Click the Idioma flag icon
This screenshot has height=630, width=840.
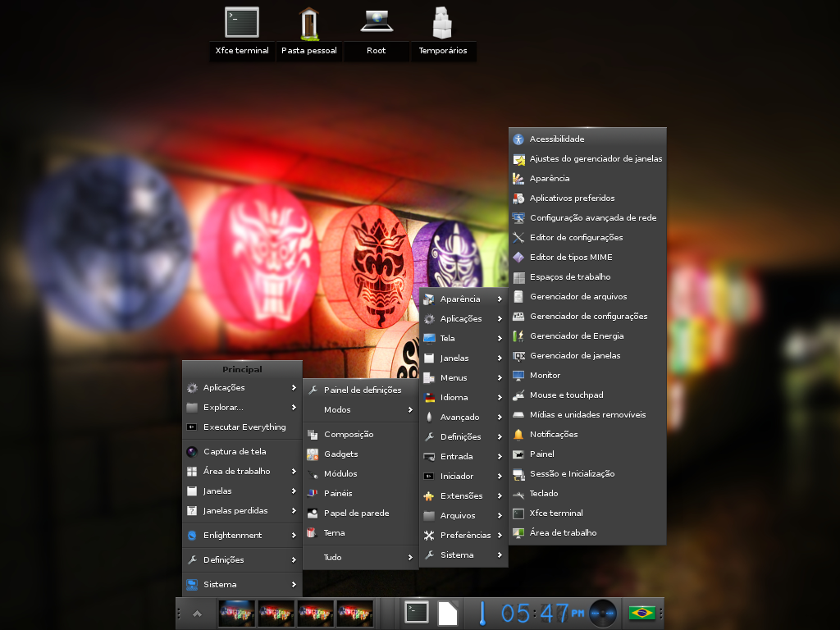pyautogui.click(x=429, y=398)
